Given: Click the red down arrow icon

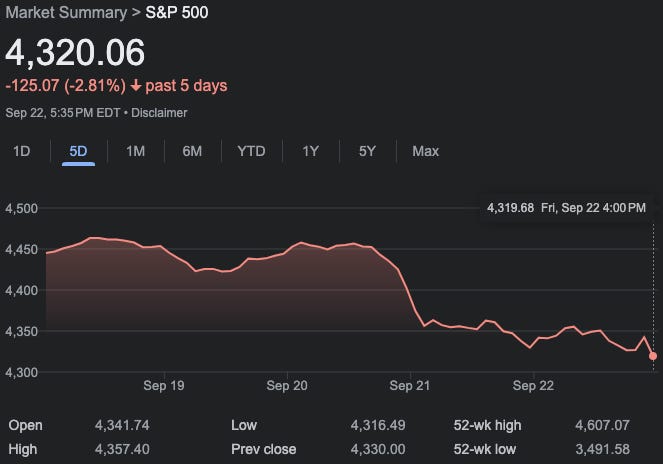Looking at the screenshot, I should (x=136, y=86).
